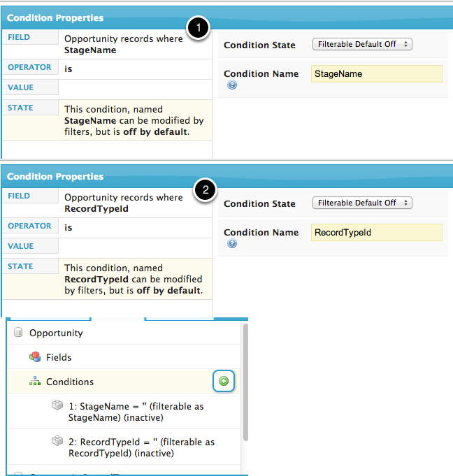Click the Fields colored cubes icon
Viewport: 453px width, 476px height.
coord(35,357)
